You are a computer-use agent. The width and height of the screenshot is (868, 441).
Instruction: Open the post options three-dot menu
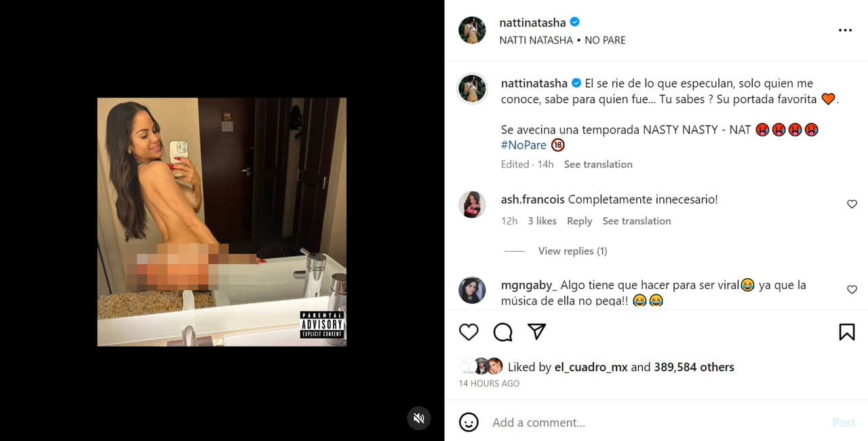pos(845,30)
